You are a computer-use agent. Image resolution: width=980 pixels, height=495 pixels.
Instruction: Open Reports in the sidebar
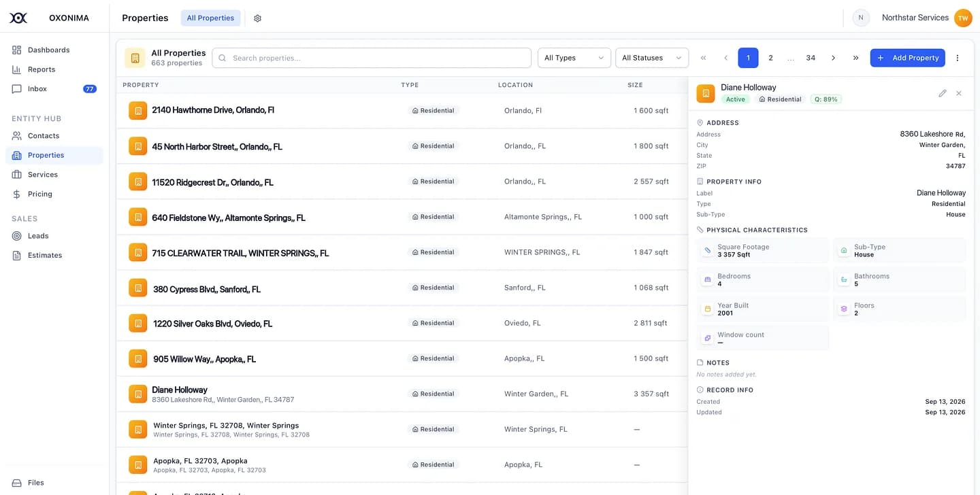coord(54,69)
